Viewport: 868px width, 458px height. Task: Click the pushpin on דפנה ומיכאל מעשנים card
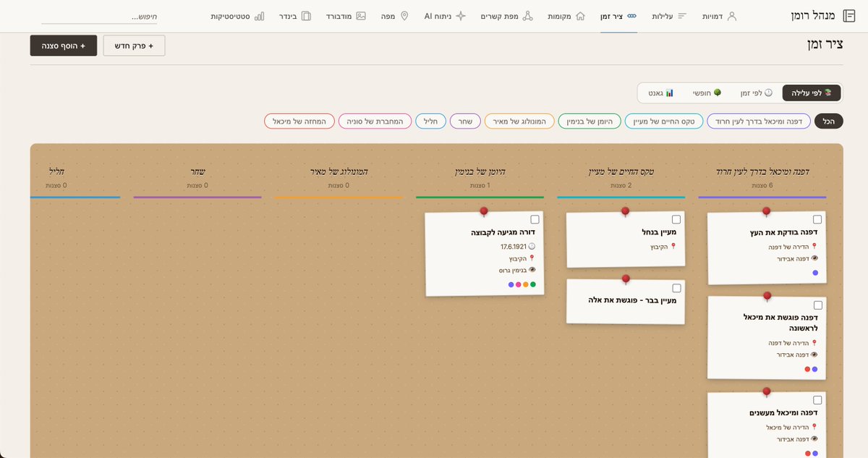[767, 392]
